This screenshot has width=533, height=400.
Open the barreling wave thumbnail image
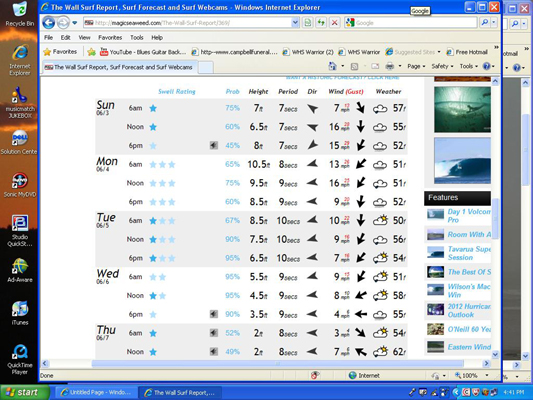(462, 160)
